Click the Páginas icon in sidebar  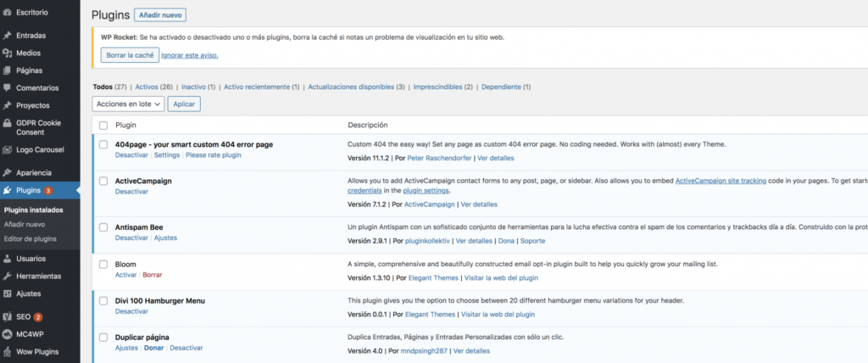click(x=8, y=70)
